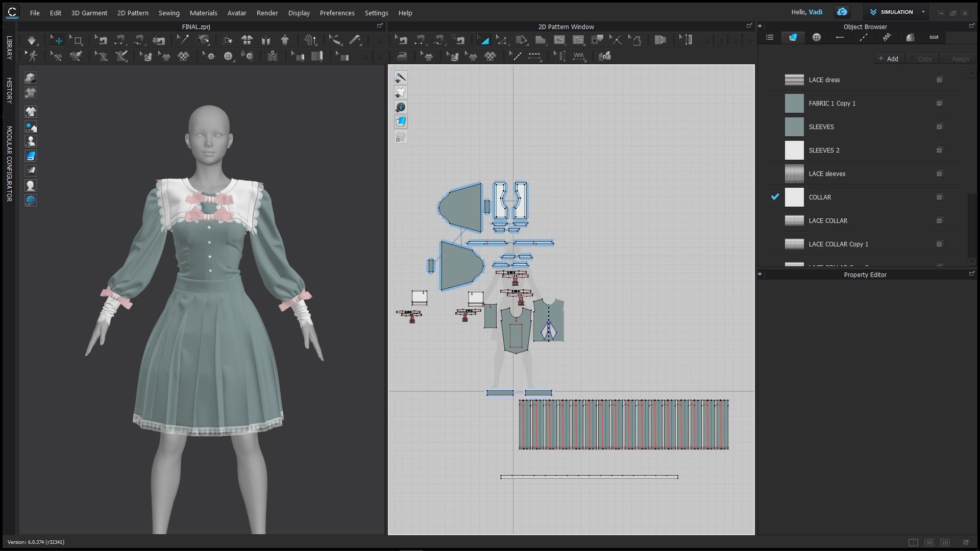Screen dimensions: 980x551
Task: Select the Select/Move tool in 3D toolbar
Action: 57,40
